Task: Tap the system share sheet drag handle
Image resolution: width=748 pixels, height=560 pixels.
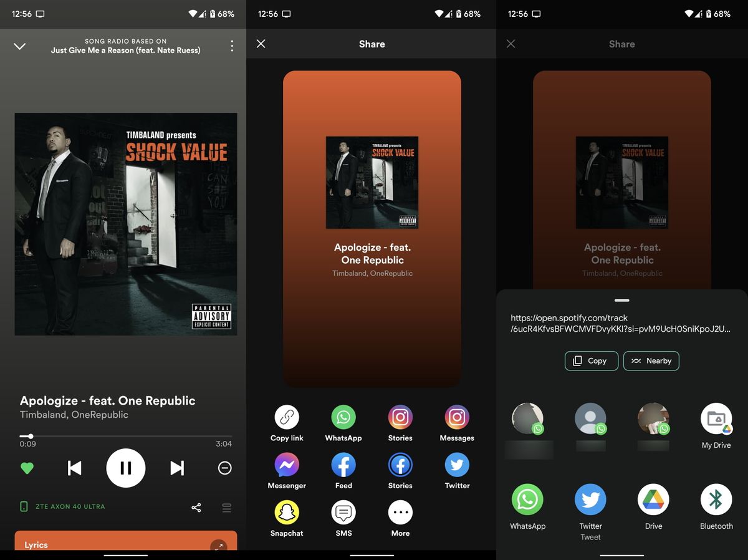Action: pos(621,301)
